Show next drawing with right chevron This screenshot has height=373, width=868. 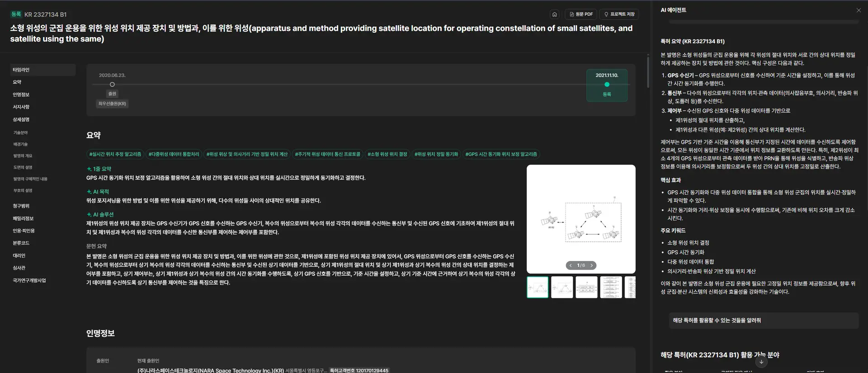[591, 265]
